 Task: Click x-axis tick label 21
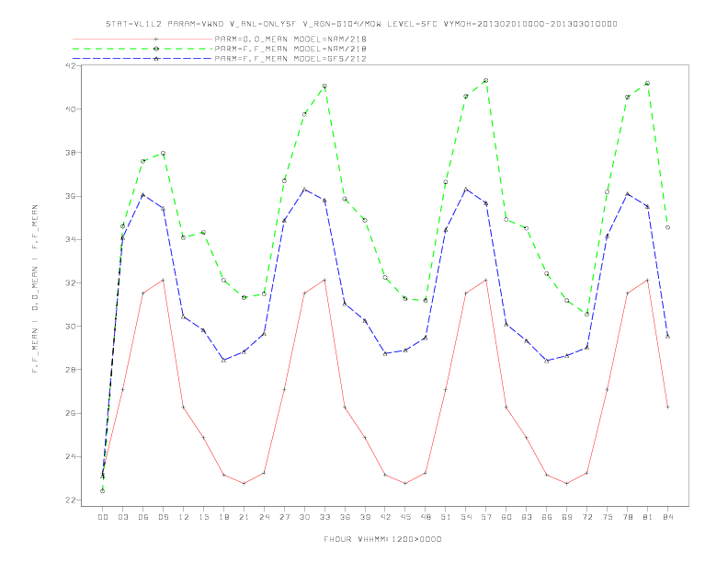pos(244,517)
